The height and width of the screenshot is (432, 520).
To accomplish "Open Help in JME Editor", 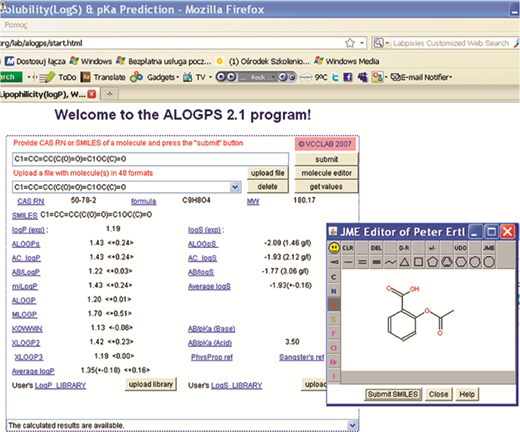I will click(x=467, y=394).
